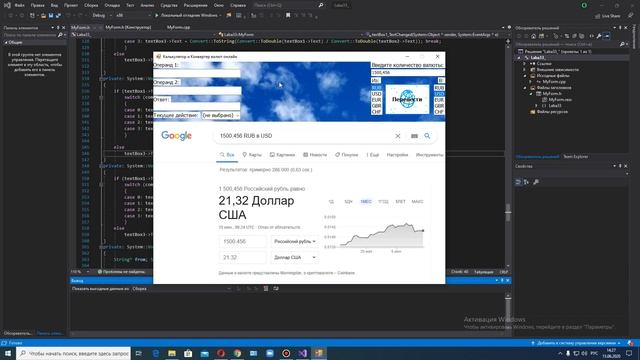
Task: Open the Доллар США currency dropdown
Action: (x=294, y=258)
